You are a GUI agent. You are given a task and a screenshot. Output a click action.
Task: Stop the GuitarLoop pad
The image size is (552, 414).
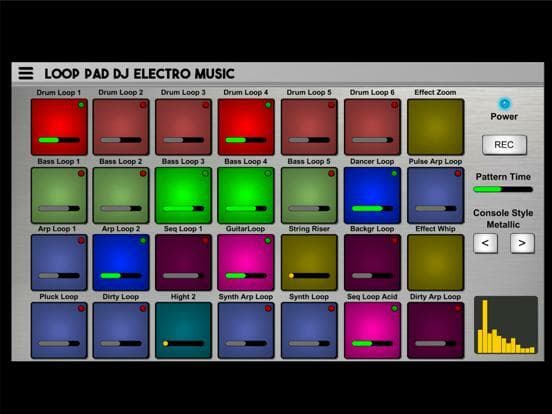[246, 263]
